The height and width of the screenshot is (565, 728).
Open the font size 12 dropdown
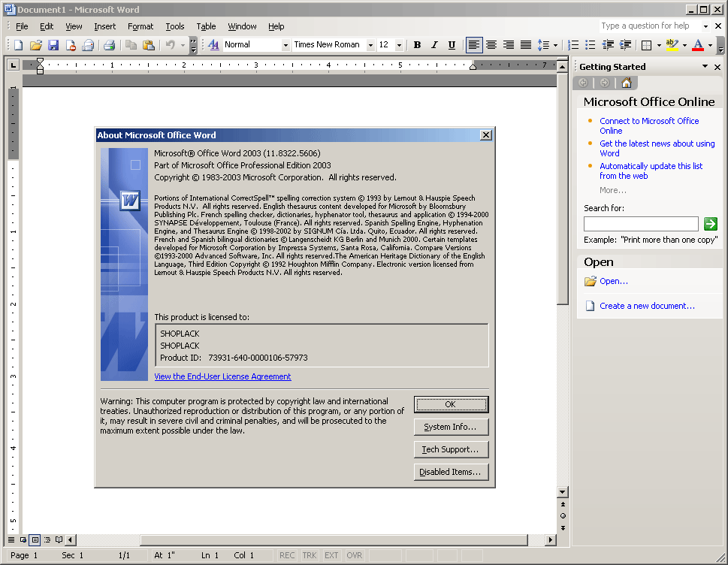[x=399, y=45]
